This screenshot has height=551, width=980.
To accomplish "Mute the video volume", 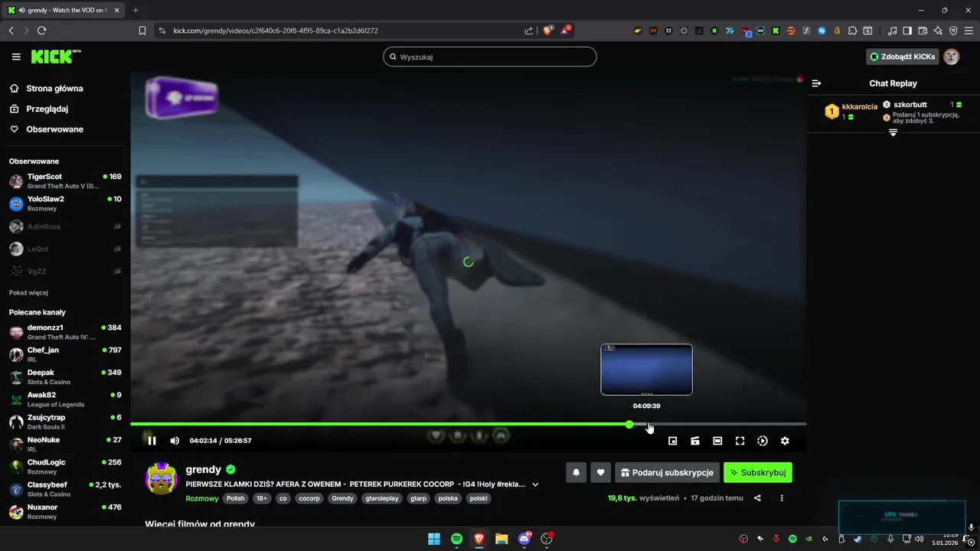I will point(175,441).
